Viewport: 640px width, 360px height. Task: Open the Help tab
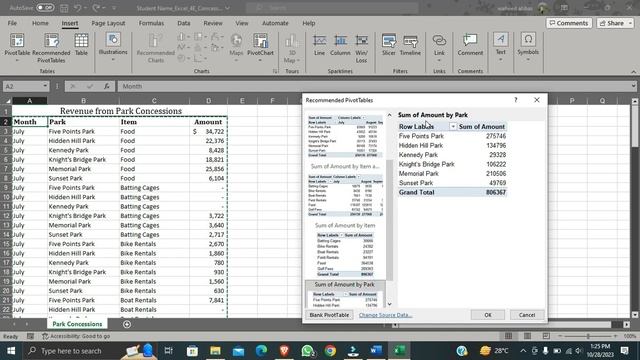coord(309,23)
